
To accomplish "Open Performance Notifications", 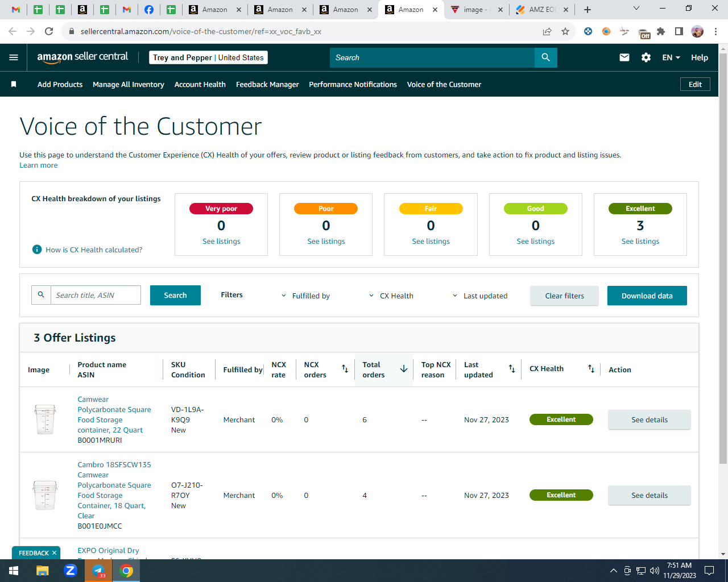I will click(x=353, y=84).
